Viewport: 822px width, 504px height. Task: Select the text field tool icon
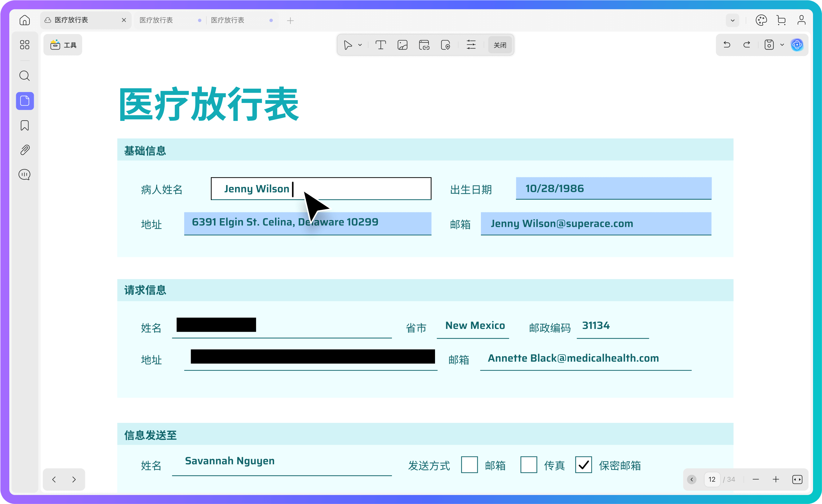point(381,45)
